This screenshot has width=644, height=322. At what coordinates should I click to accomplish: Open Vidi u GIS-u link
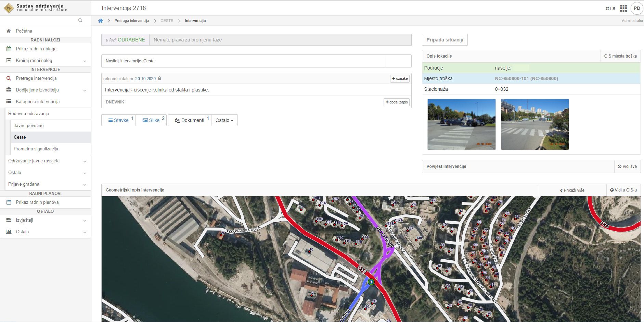coord(623,190)
